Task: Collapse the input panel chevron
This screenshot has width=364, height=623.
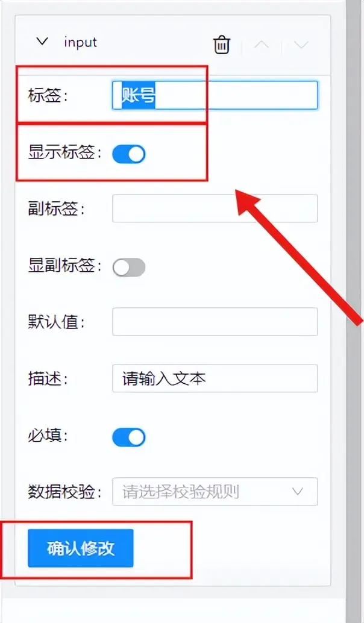Action: pos(42,42)
